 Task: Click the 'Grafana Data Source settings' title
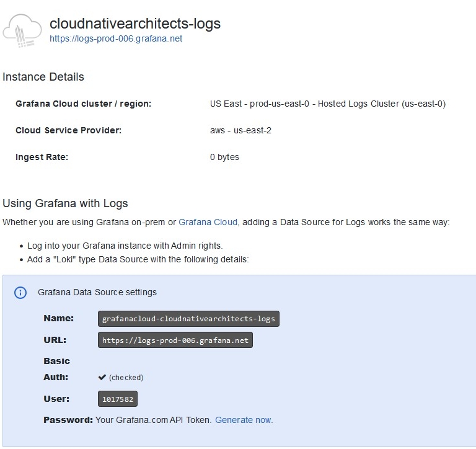point(97,292)
